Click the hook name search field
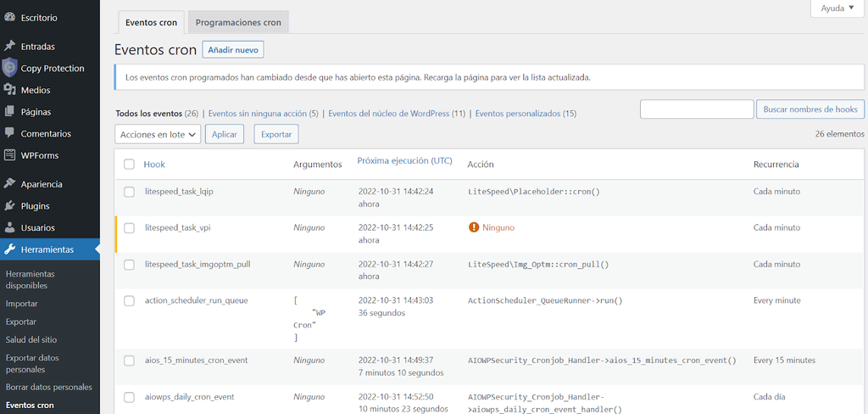This screenshot has height=414, width=868. 697,109
